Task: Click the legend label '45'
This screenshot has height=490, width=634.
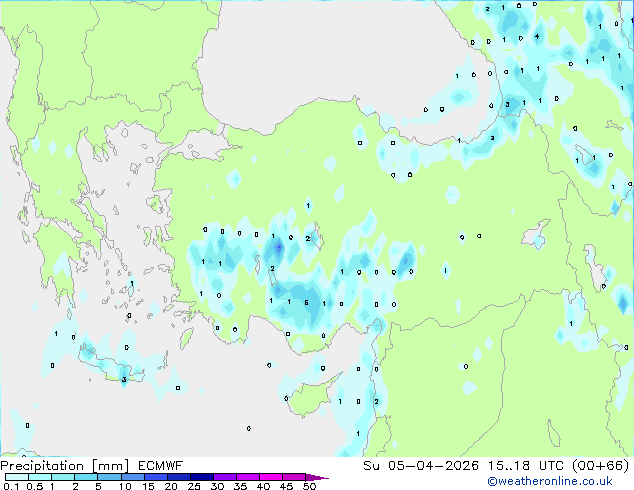Action: point(286,486)
